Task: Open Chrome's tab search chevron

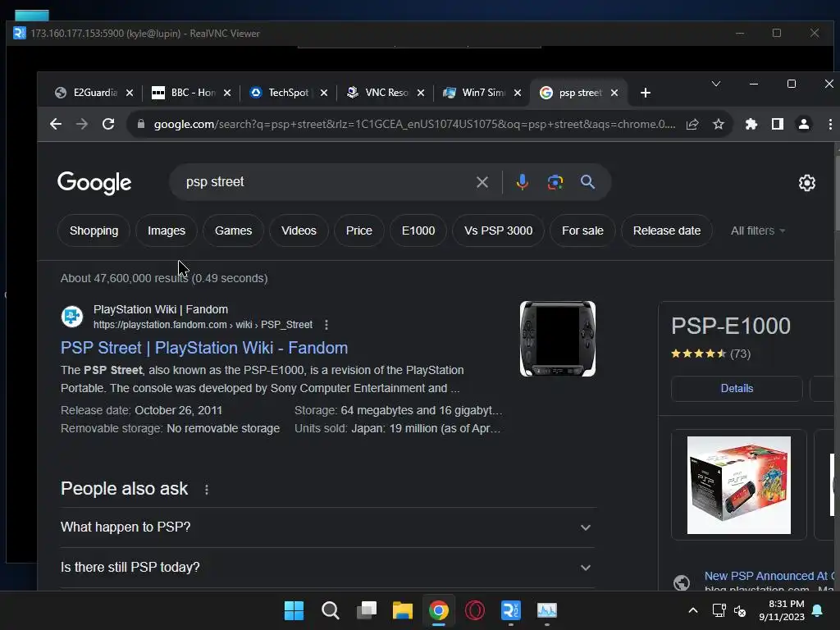Action: click(715, 84)
